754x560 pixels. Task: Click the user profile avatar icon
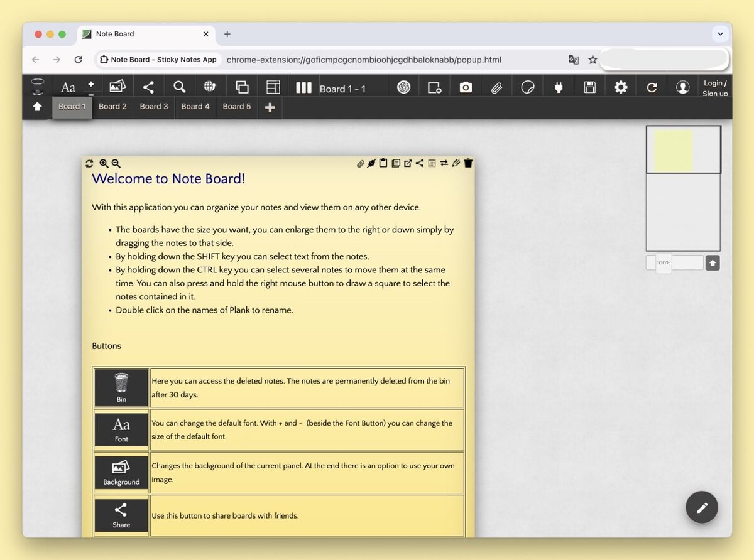pos(682,87)
